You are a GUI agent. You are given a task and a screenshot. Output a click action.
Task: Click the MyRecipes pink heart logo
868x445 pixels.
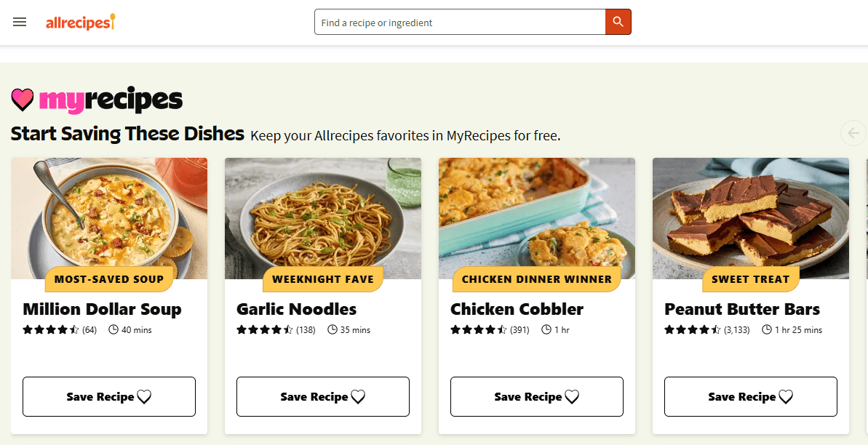[x=23, y=99]
